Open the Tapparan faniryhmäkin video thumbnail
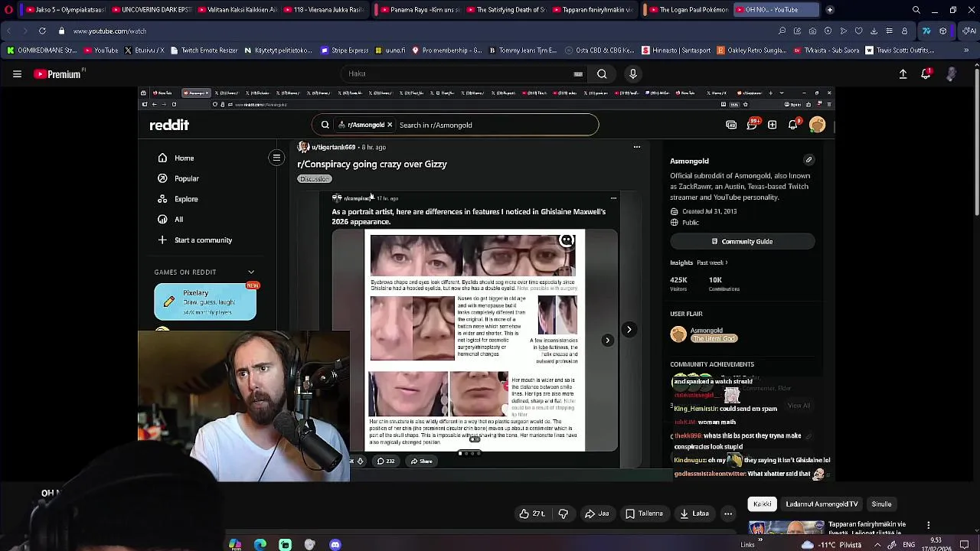Screen dimensions: 980x551 click(786, 528)
